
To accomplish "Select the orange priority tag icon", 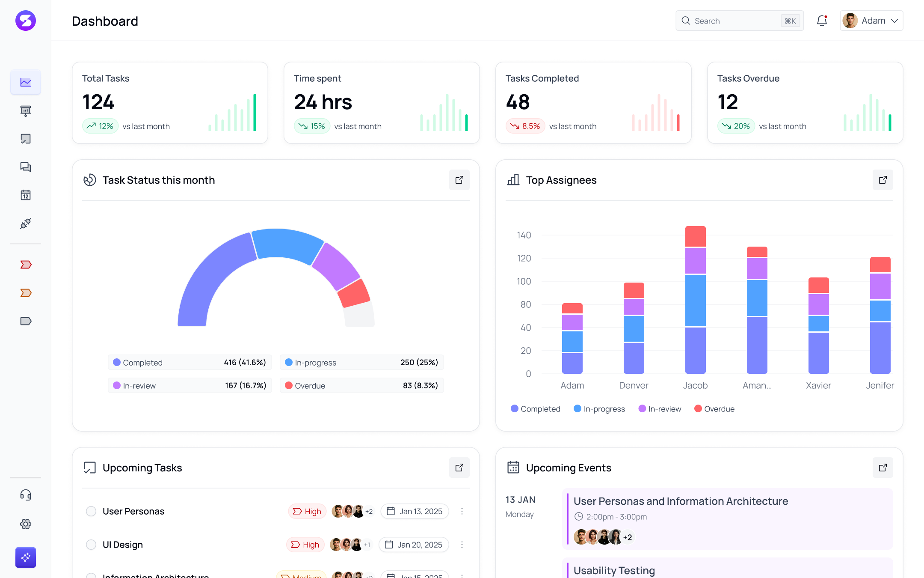I will pyautogui.click(x=26, y=293).
